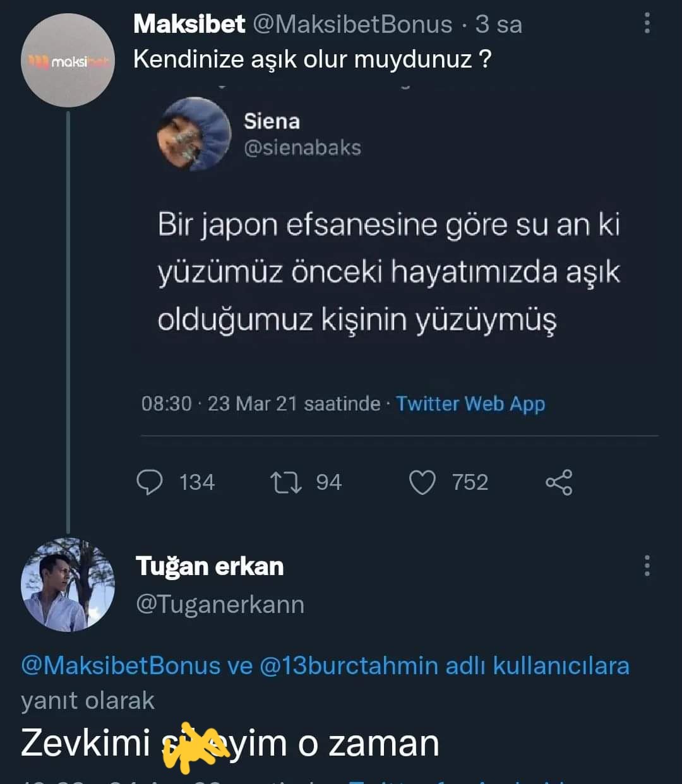This screenshot has height=784, width=682.
Task: Retweet using the icon with 94
Action: [286, 483]
